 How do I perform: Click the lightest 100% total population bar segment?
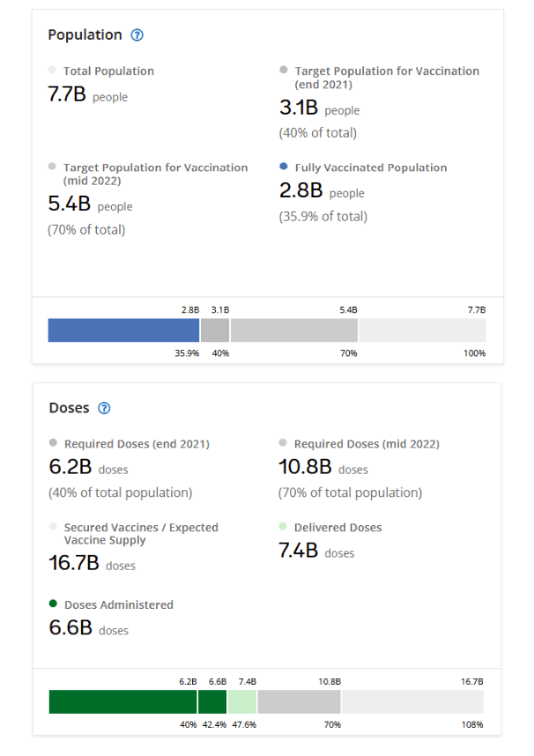[x=422, y=330]
